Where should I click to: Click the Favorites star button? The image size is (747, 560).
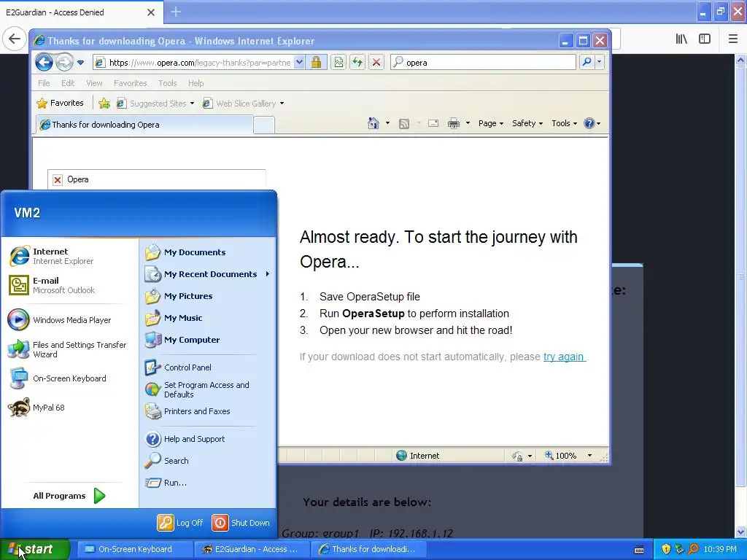60,103
